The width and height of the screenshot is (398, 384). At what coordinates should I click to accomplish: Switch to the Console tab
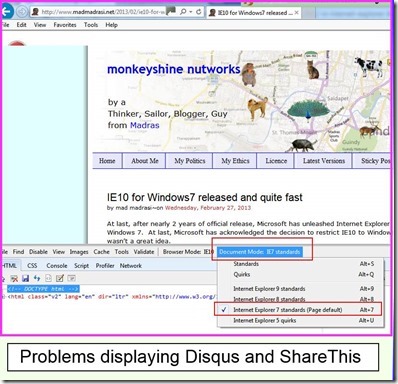[57, 266]
